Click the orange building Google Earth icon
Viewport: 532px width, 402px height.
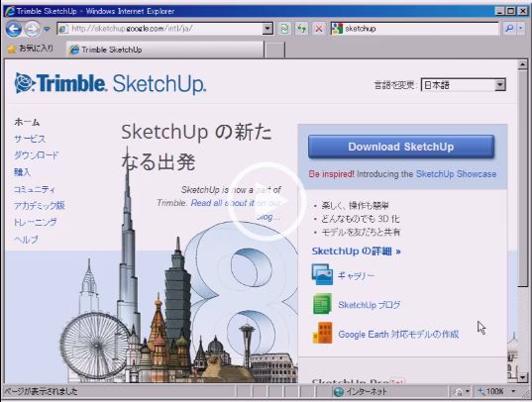[x=322, y=333]
